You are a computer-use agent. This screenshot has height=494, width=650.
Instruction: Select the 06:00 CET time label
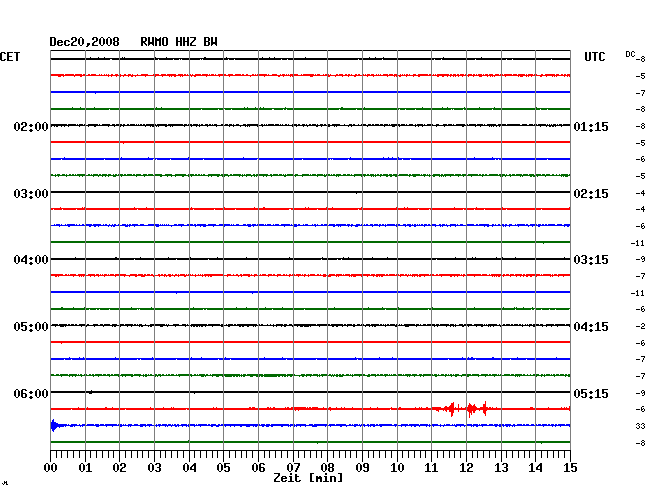pyautogui.click(x=31, y=393)
